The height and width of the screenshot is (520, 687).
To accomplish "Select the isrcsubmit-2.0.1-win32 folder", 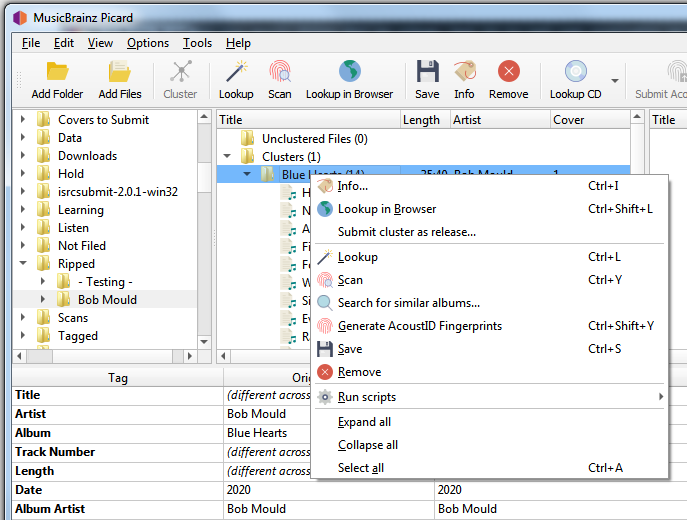I will pos(118,191).
